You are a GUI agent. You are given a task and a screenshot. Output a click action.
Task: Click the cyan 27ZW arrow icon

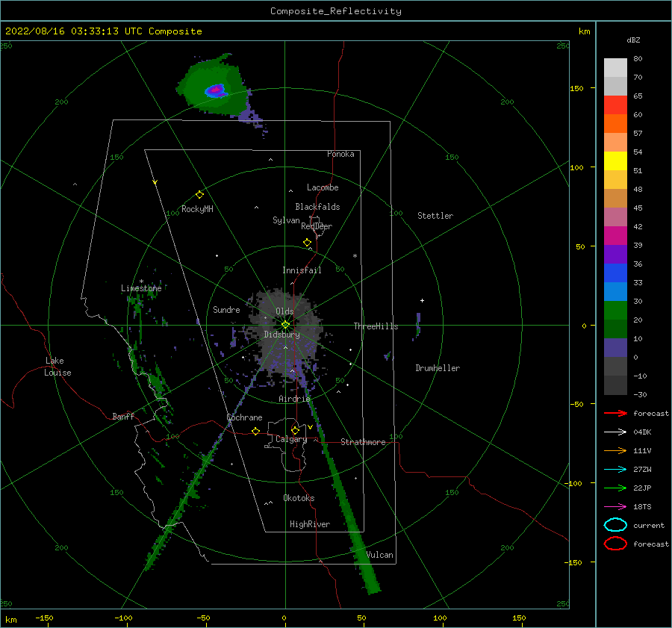(615, 470)
